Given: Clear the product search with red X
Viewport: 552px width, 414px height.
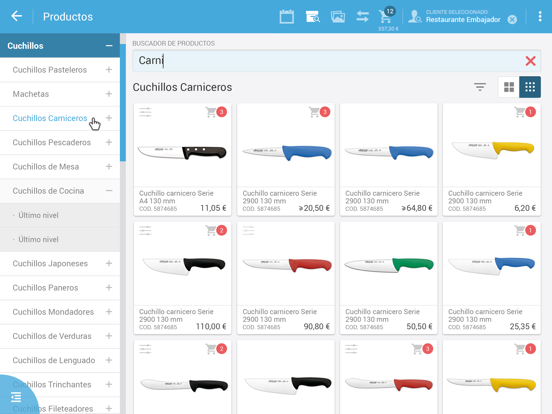Looking at the screenshot, I should coord(530,61).
